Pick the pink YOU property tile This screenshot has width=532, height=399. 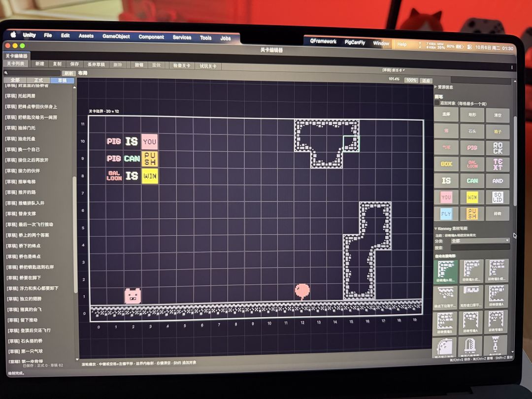click(446, 197)
